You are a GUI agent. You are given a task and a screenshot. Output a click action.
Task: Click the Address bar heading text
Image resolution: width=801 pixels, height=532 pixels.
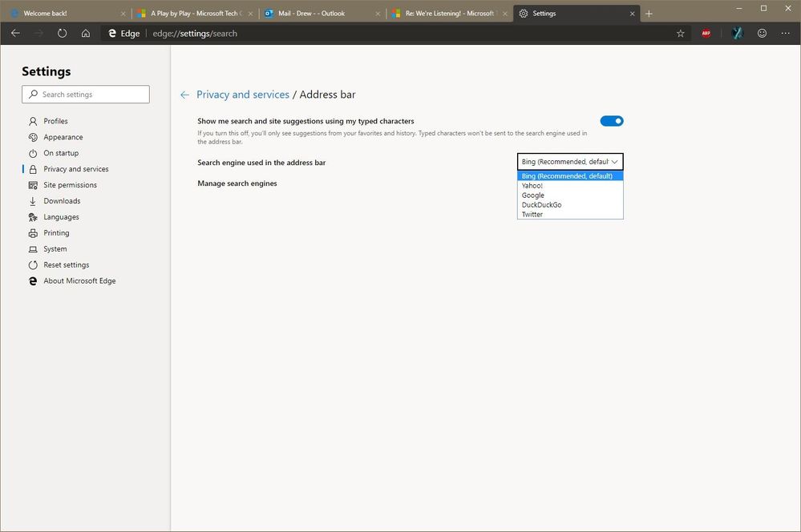[x=327, y=95]
